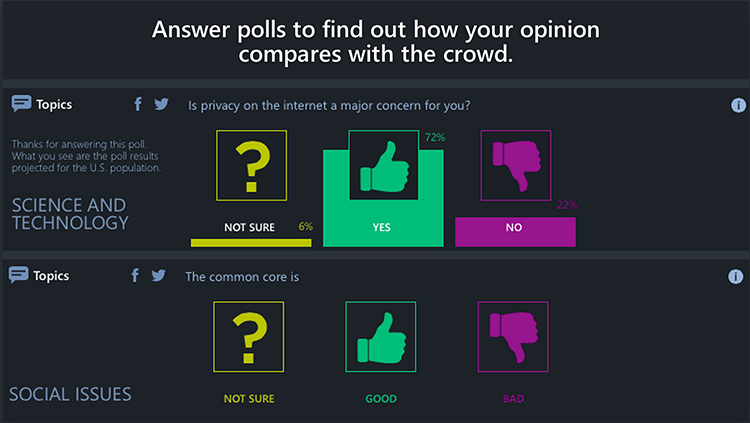Viewport: 750px width, 423px height.
Task: Click the yellow Not Sure result bar
Action: (251, 243)
